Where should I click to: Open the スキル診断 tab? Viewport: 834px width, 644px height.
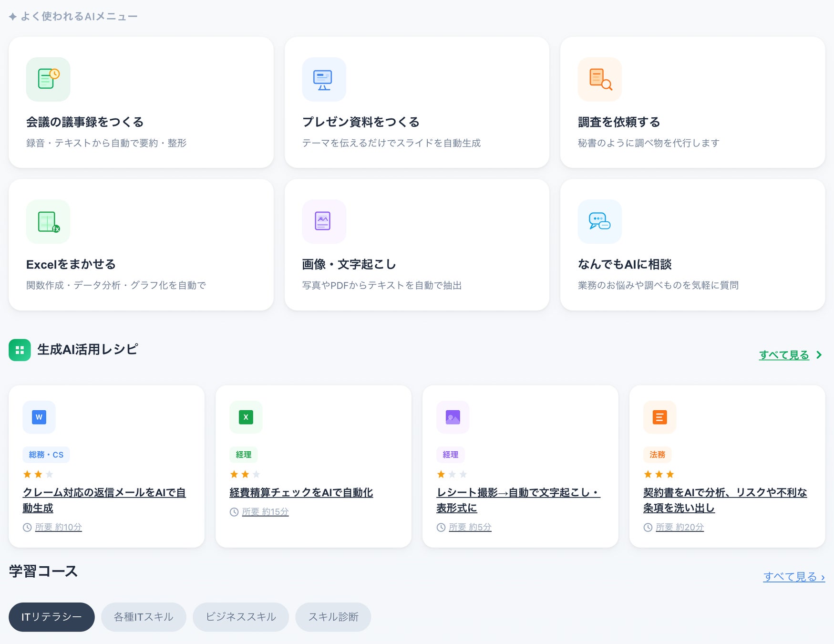pos(333,617)
